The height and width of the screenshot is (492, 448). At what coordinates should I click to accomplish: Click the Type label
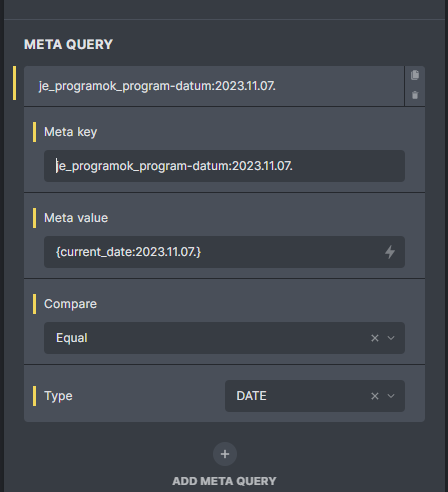(x=58, y=396)
